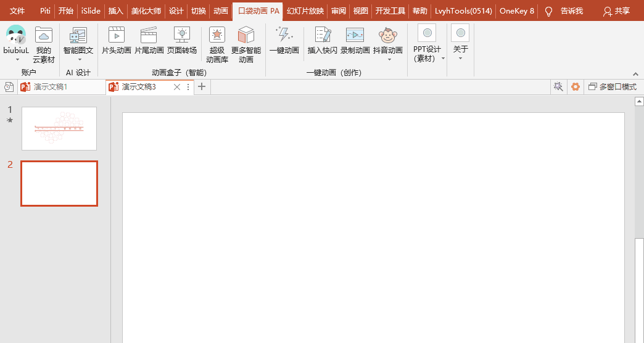Switch to the 切换 tab
The width and height of the screenshot is (644, 343).
click(x=199, y=10)
